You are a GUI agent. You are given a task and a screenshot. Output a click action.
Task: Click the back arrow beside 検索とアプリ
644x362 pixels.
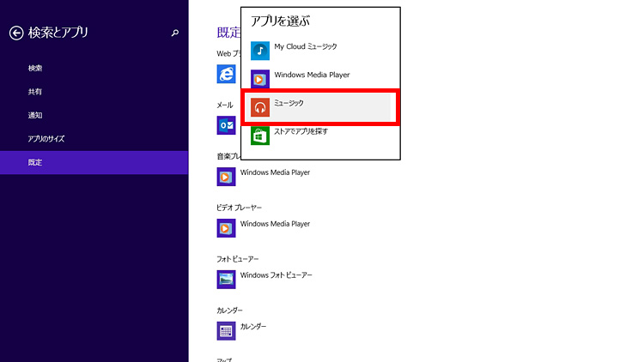point(15,33)
